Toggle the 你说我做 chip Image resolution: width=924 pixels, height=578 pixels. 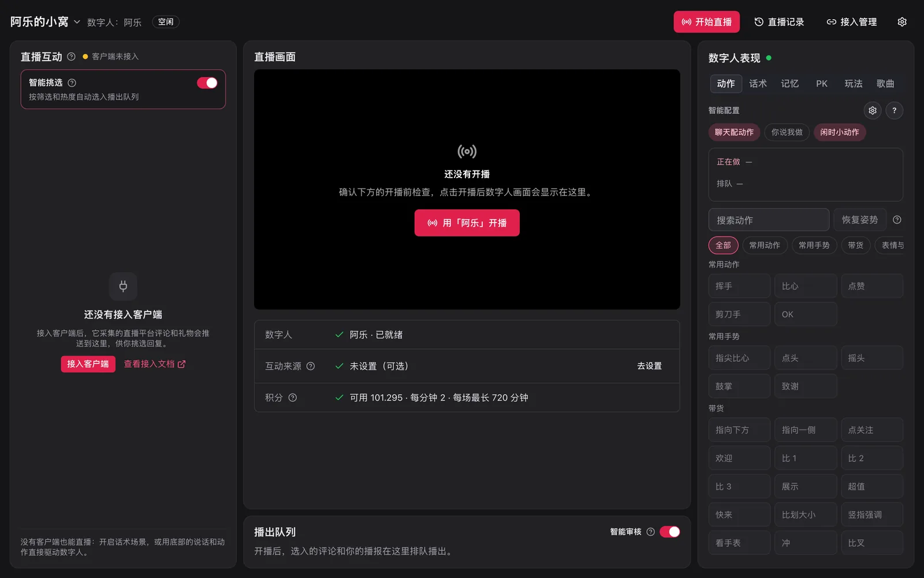(787, 132)
